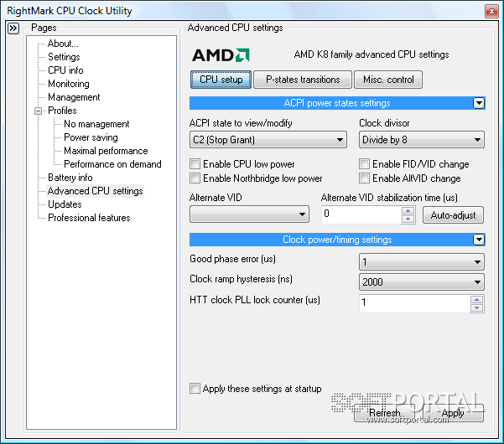Viewport: 504px width, 444px height.
Task: Select the Power saving profile
Action: [91, 137]
